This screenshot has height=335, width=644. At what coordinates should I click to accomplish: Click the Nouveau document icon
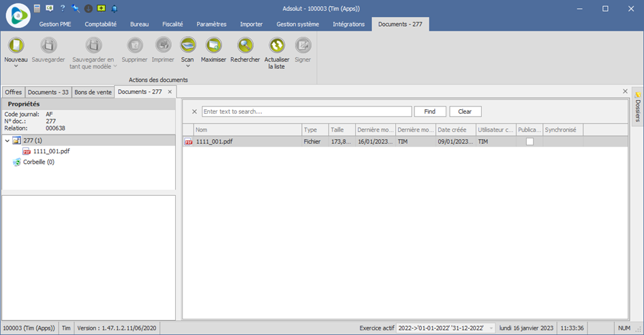[16, 45]
